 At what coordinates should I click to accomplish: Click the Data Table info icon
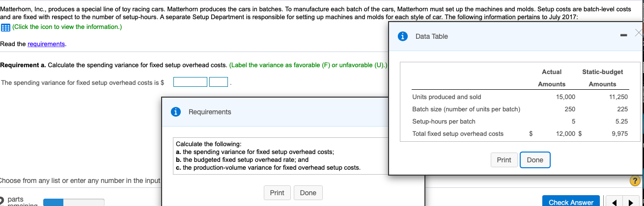click(x=403, y=36)
